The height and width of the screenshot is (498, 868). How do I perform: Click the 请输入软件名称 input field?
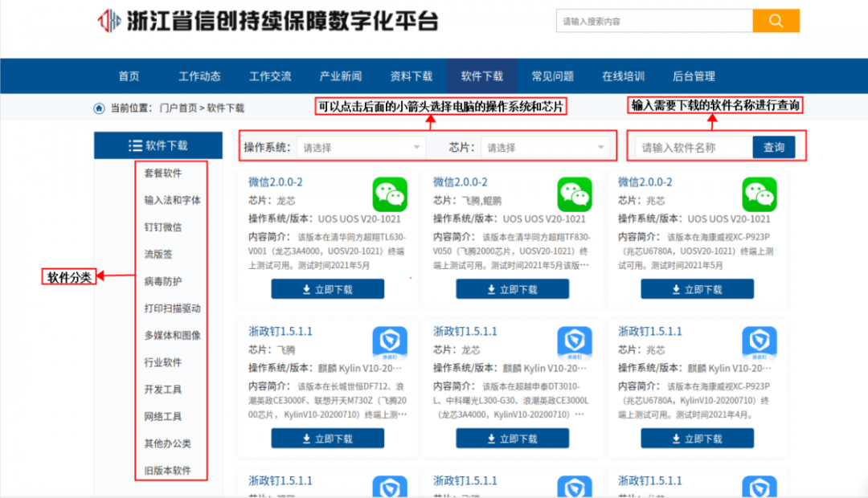pyautogui.click(x=694, y=147)
